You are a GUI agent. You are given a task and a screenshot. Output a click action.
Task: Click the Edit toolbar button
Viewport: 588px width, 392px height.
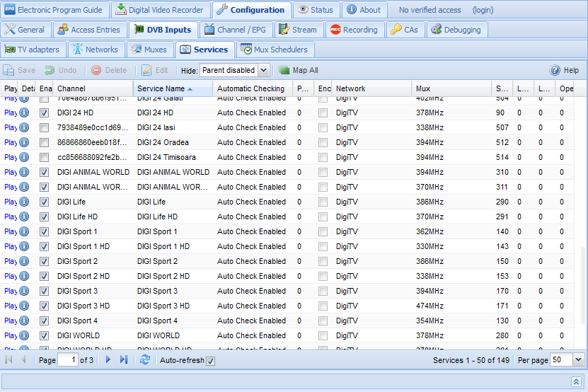[x=155, y=70]
